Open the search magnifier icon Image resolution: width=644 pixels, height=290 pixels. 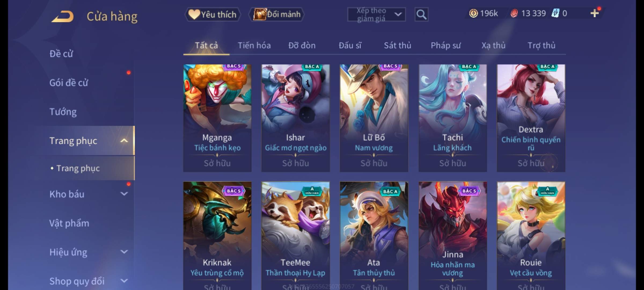(x=421, y=15)
